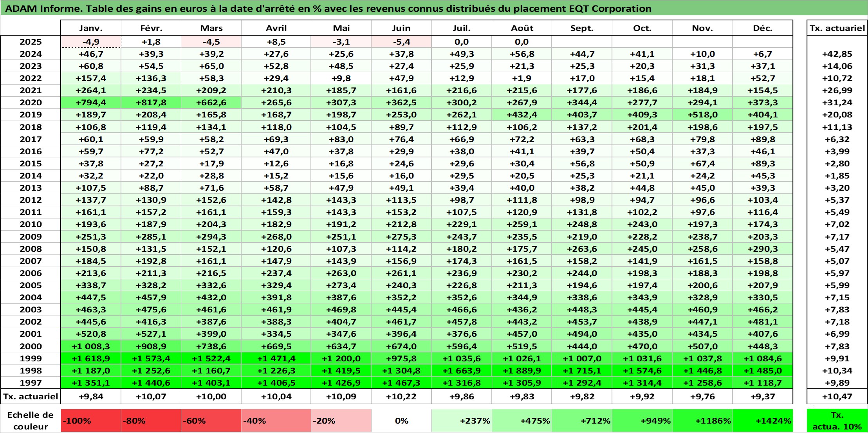Click the +31,24 actuarial rate for 2020

(x=837, y=103)
